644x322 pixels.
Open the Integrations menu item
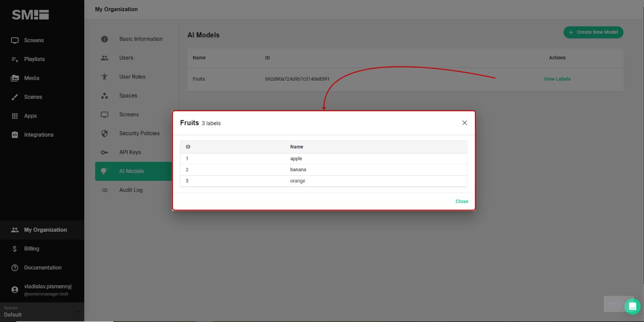39,135
